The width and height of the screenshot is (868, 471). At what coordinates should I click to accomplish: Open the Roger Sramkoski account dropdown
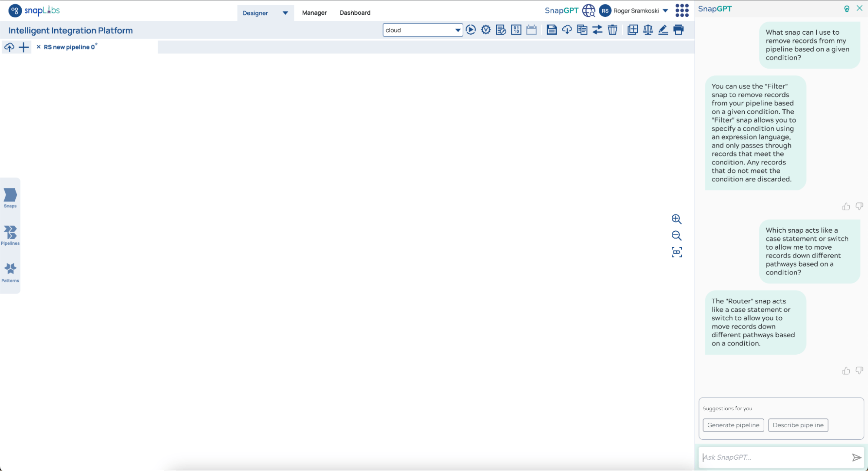tap(666, 10)
